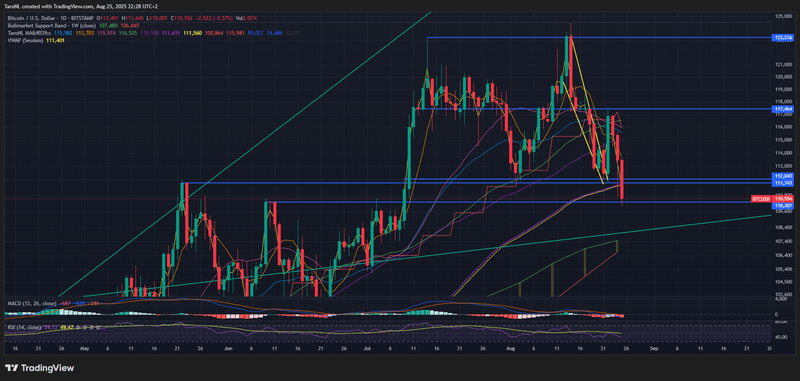
Task: Click the 116,000 price axis label
Action: 783,127
